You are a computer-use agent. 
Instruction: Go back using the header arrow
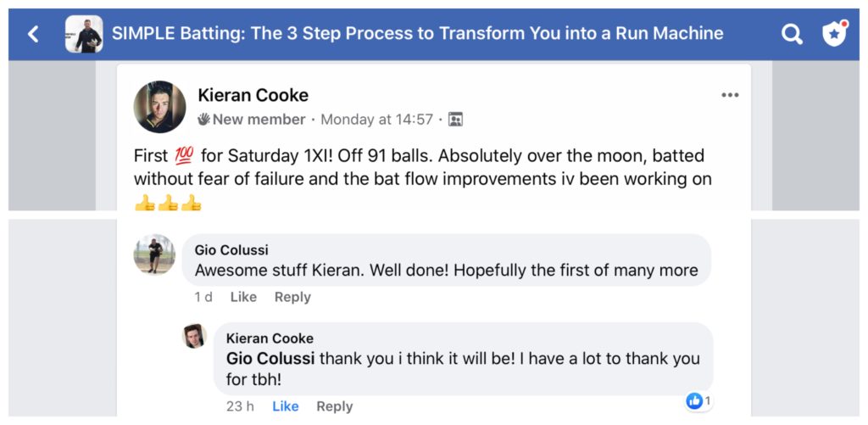33,34
